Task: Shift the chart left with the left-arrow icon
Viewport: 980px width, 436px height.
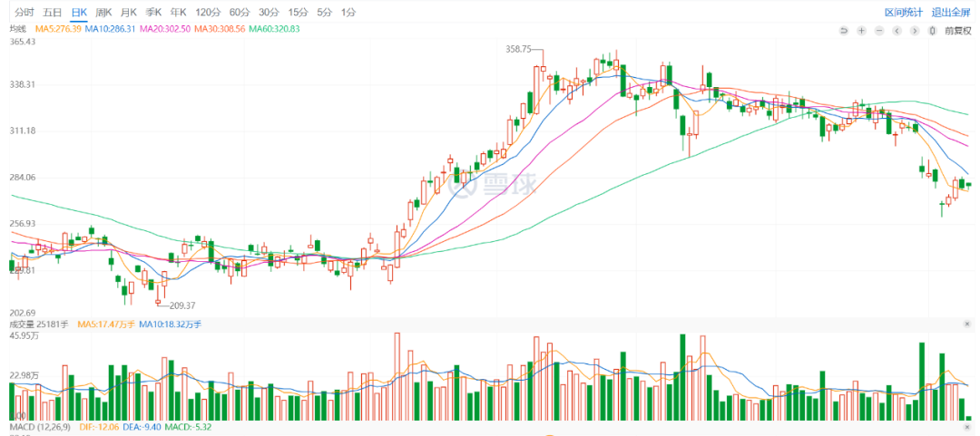Action: coord(897,30)
